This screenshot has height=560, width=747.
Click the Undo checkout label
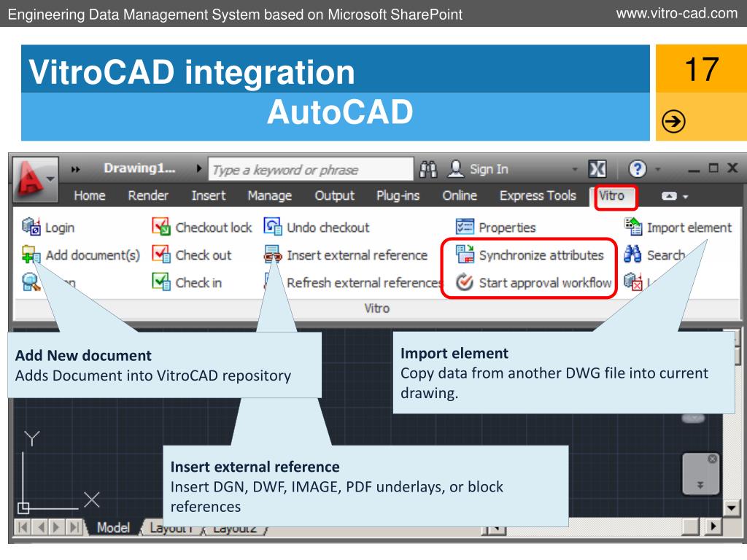pyautogui.click(x=328, y=227)
